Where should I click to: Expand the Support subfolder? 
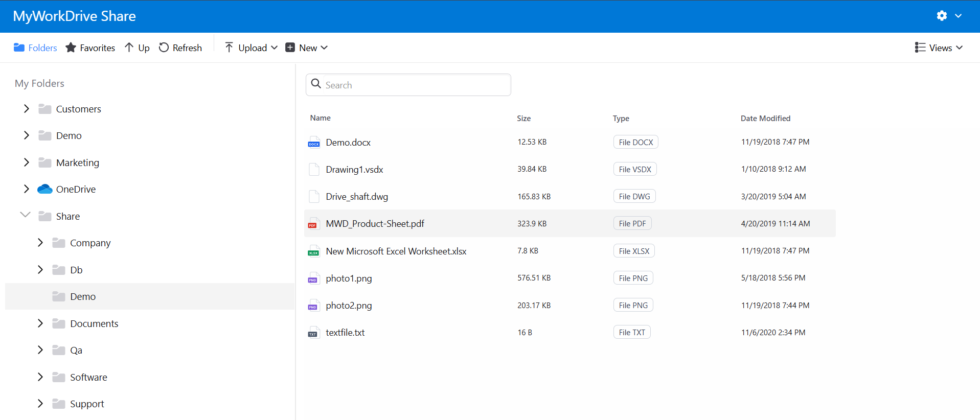click(x=40, y=404)
